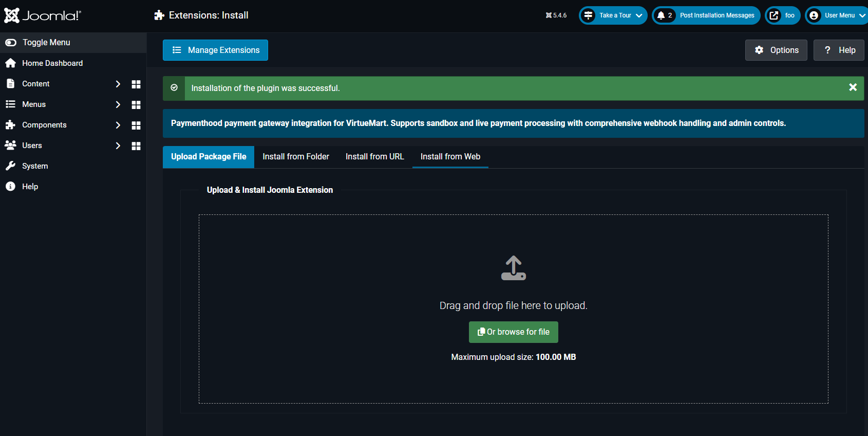
Task: Open the User Menu dropdown
Action: [x=836, y=15]
